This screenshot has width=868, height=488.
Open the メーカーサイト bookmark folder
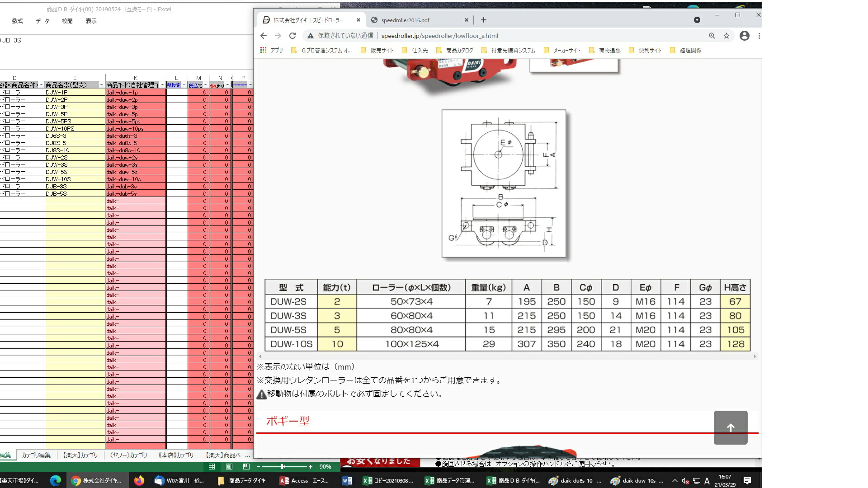562,50
